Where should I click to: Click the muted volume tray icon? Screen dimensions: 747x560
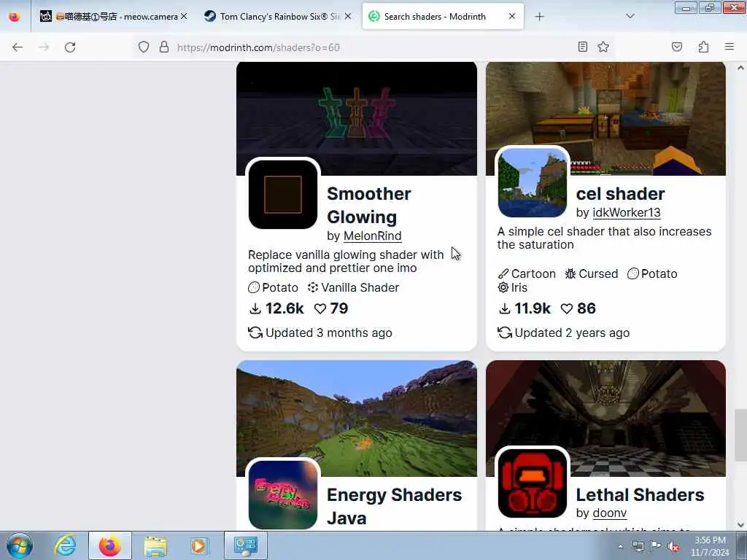pos(673,546)
